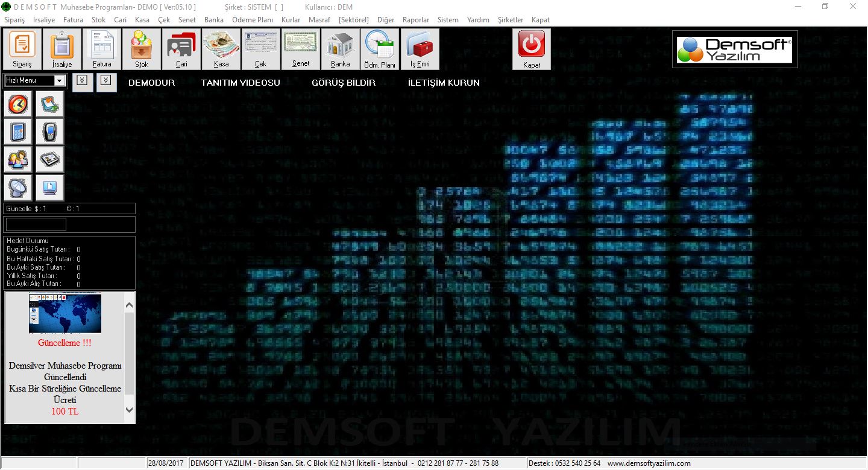Viewport: 868px width, 470px height.
Task: Click the Banka building icon
Action: 340,49
